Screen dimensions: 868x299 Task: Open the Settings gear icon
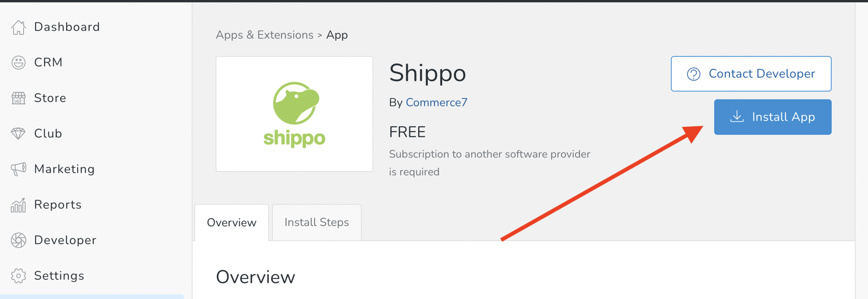18,275
